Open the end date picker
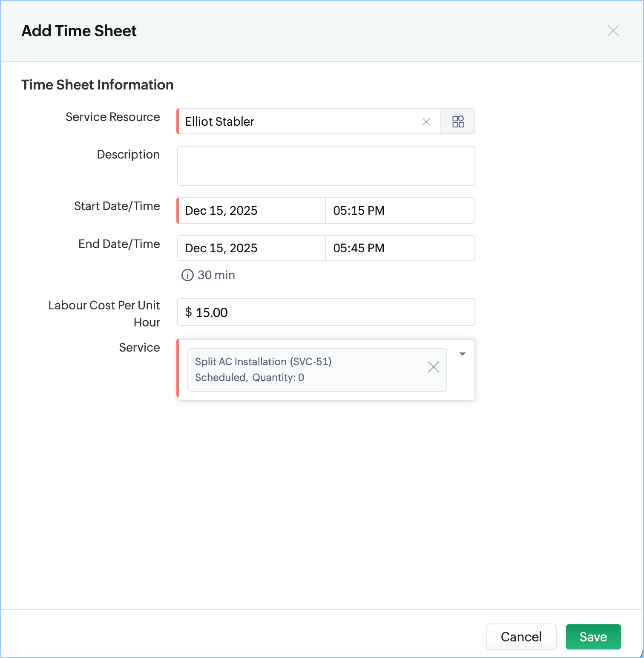Image resolution: width=644 pixels, height=658 pixels. 251,248
